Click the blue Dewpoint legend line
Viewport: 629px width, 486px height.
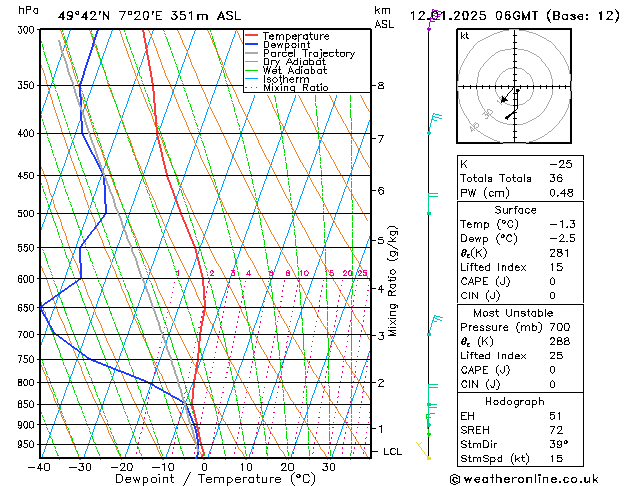[x=252, y=45]
